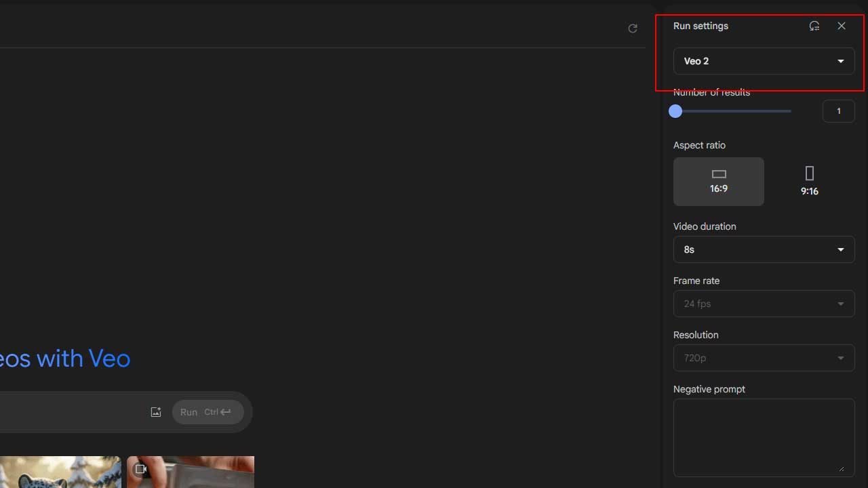
Task: Click the 'with Veo' heading text
Action: 83,358
